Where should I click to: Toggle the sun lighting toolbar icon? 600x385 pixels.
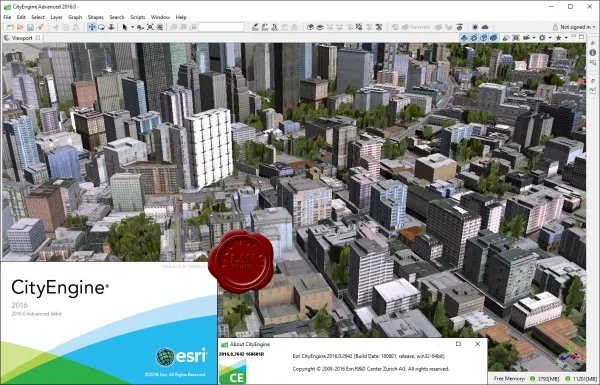pos(475,27)
